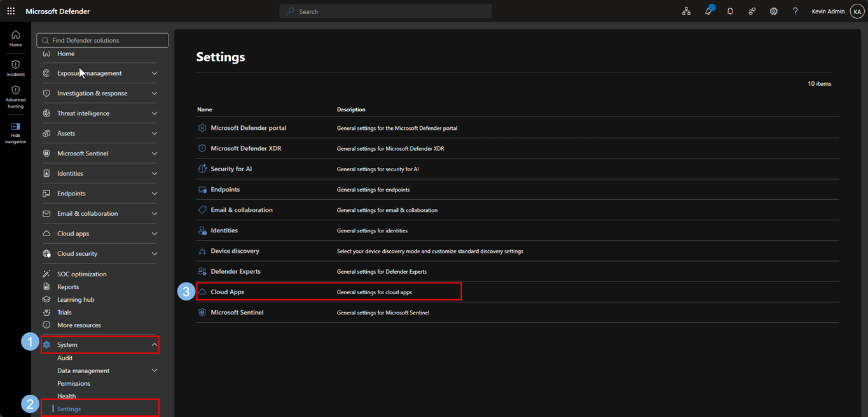Sort by Name column header
This screenshot has width=868, height=417.
pyautogui.click(x=205, y=110)
